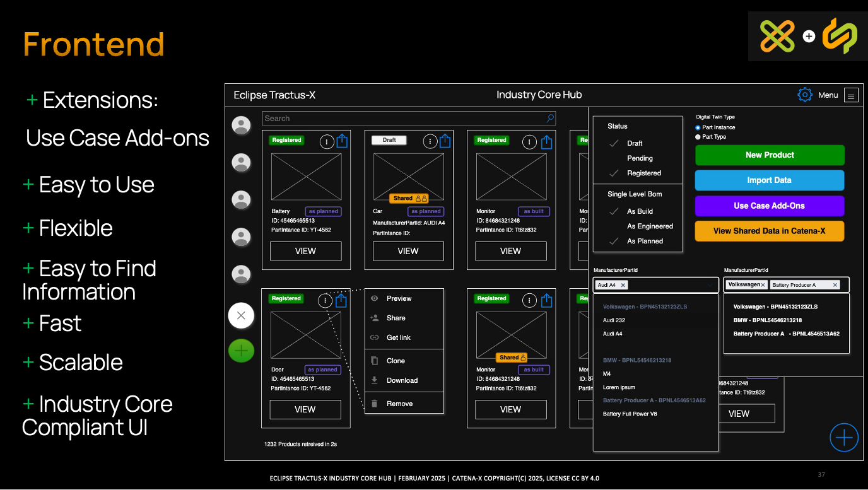Image resolution: width=868 pixels, height=490 pixels.
Task: Click the 'as planned' tag on the Battery card
Action: (x=324, y=211)
